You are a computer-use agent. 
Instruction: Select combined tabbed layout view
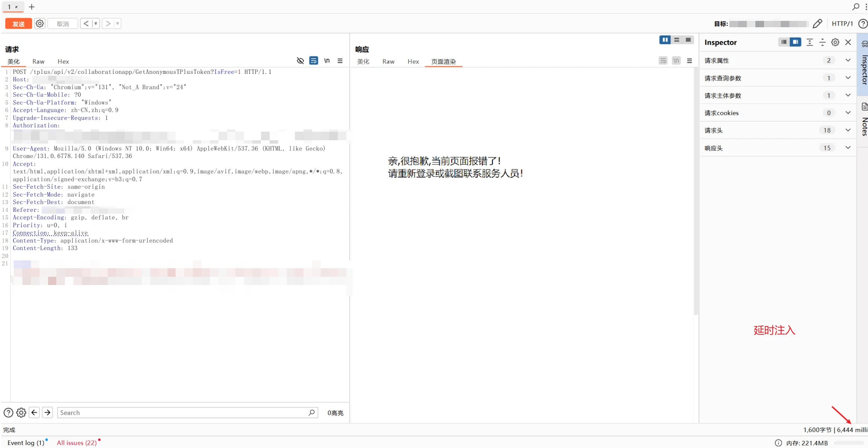click(688, 40)
